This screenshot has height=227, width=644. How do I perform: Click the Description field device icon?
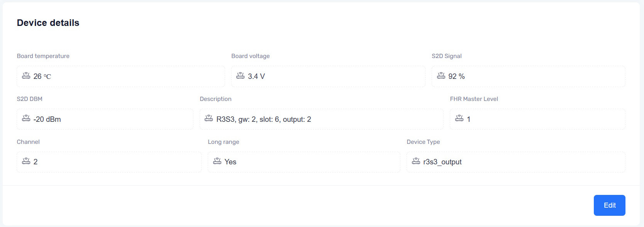[x=209, y=119]
